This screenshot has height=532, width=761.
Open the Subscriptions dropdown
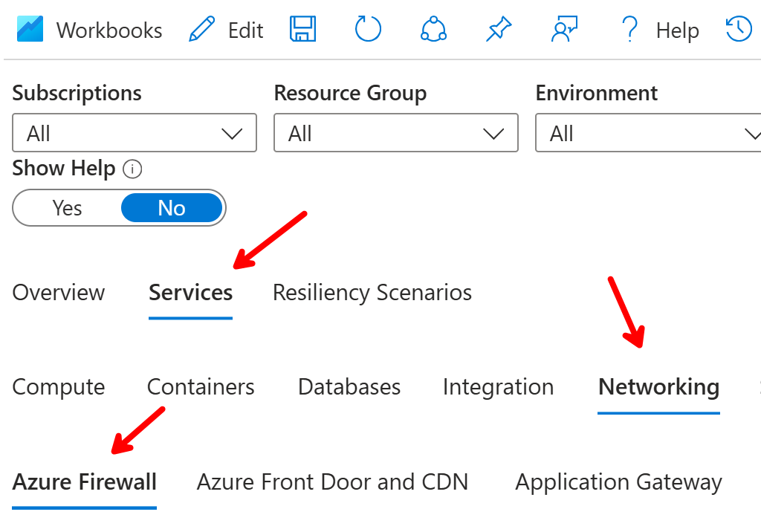coord(135,133)
